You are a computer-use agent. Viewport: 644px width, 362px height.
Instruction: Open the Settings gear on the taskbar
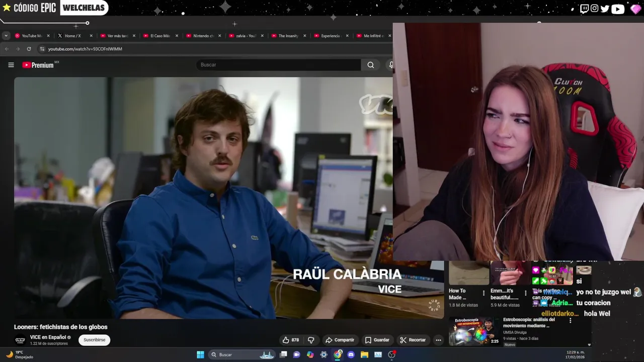pos(324,354)
